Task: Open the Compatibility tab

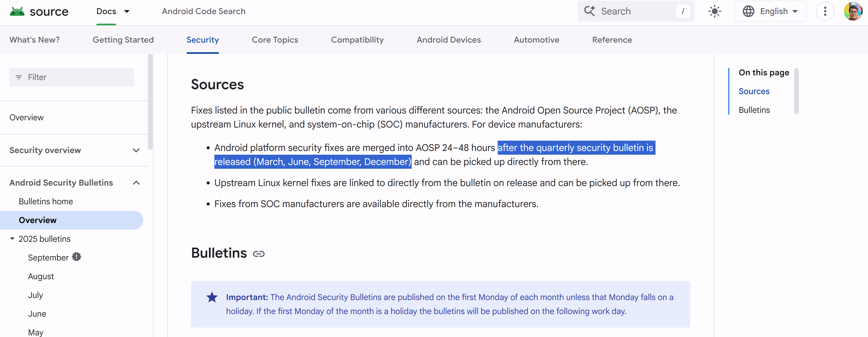Action: [x=357, y=40]
